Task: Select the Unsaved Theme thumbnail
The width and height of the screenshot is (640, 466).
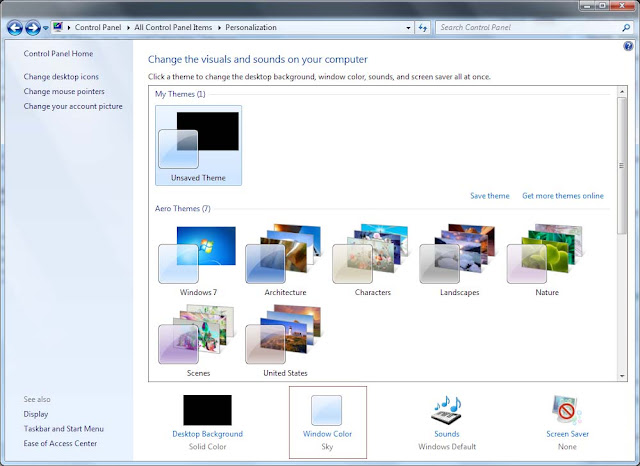Action: click(198, 145)
